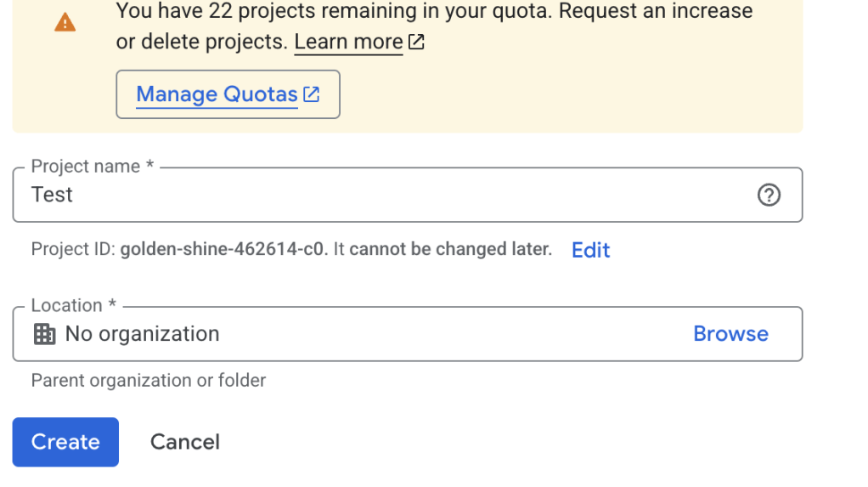
Task: Cancel the project creation
Action: (x=185, y=442)
